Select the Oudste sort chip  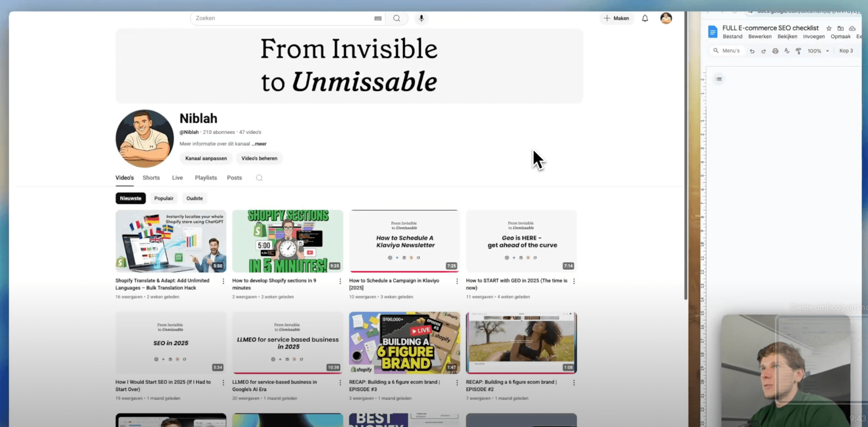[x=194, y=198]
